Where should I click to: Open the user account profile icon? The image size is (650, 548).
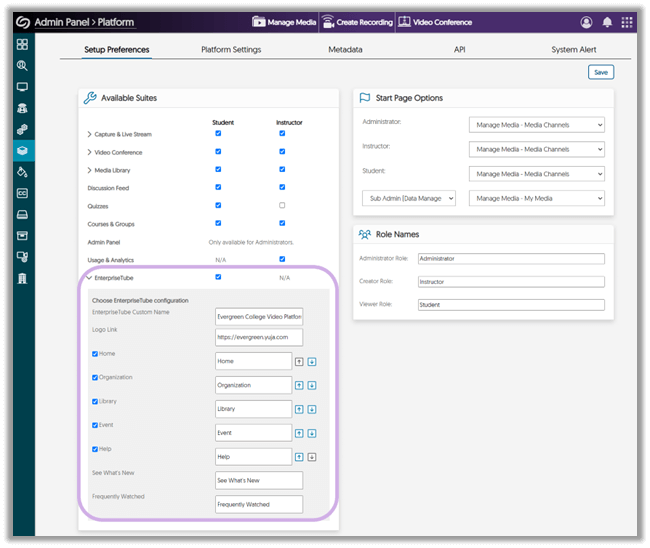(x=586, y=22)
